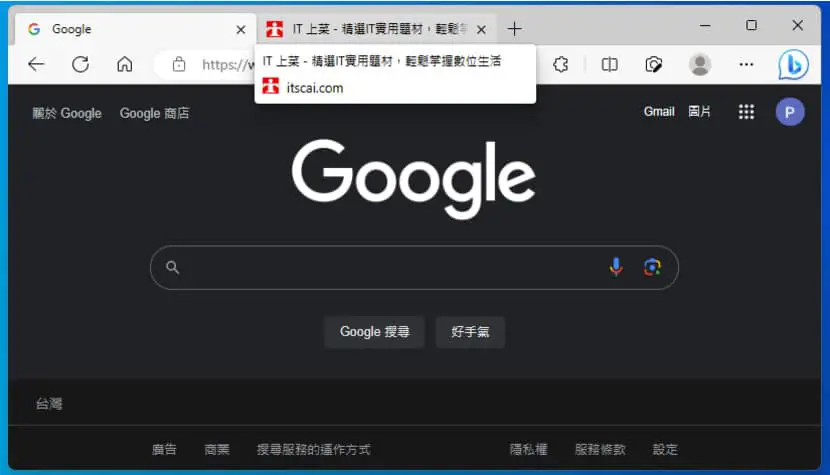Open the Edge profile avatar

[700, 65]
